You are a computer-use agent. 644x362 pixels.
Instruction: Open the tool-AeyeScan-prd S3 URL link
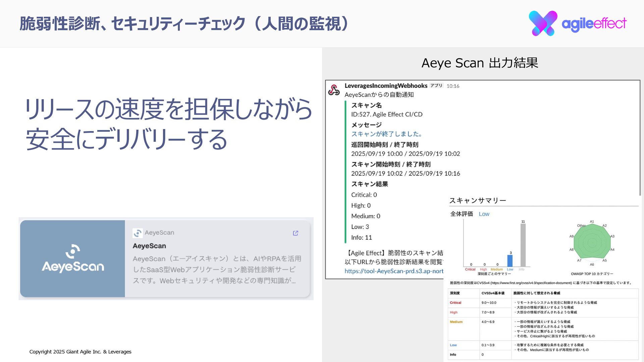(x=394, y=271)
